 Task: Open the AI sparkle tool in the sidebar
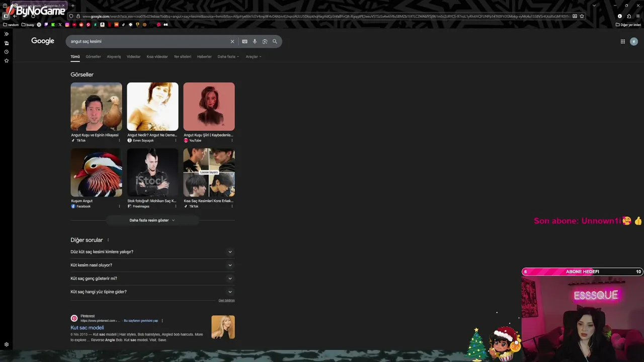(7, 34)
